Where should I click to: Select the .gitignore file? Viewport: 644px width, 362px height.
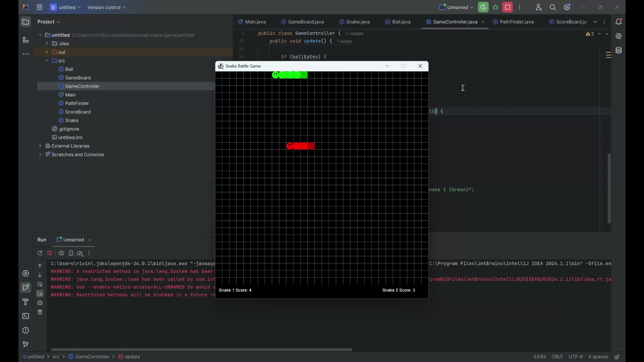click(66, 129)
